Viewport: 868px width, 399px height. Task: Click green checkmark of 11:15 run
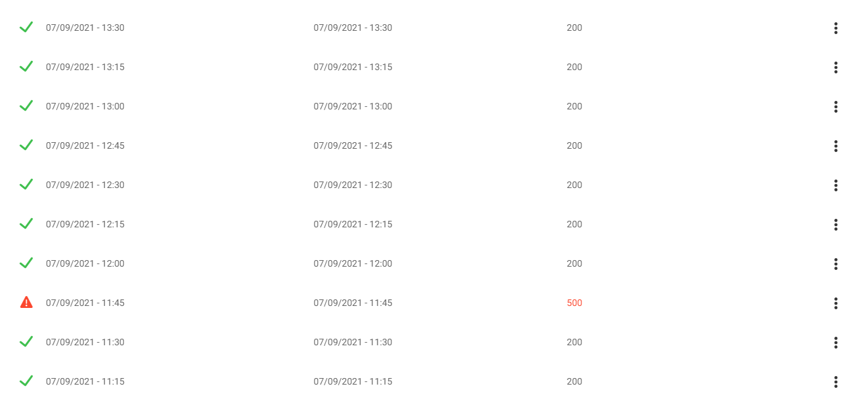coord(26,381)
